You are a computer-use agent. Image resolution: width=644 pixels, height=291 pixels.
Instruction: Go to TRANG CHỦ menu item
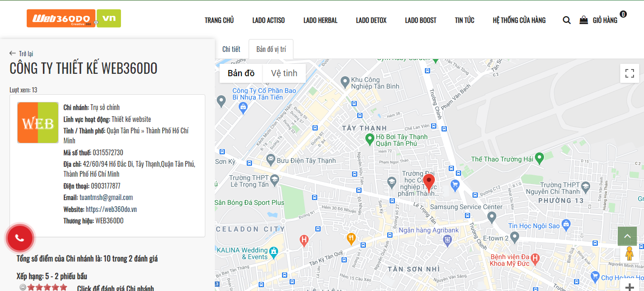click(219, 20)
